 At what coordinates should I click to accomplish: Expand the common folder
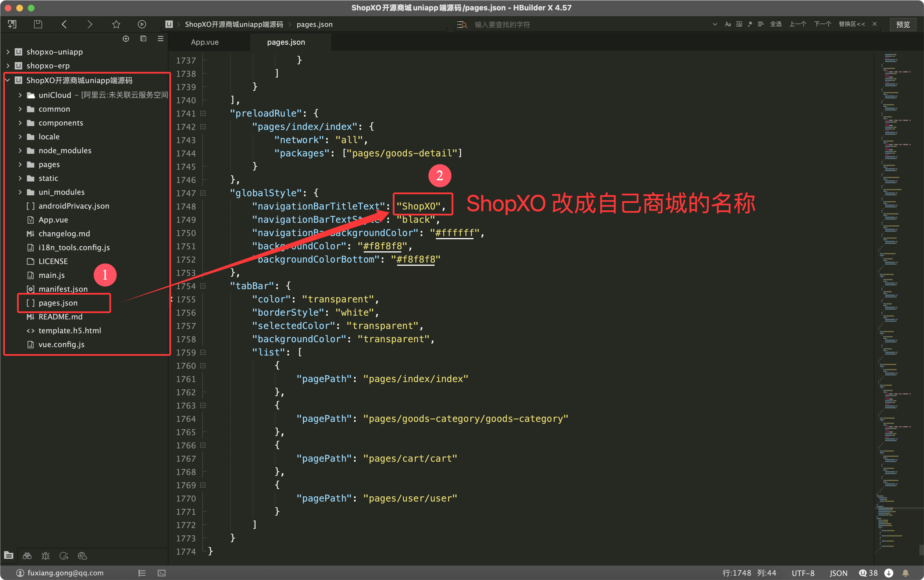[20, 109]
